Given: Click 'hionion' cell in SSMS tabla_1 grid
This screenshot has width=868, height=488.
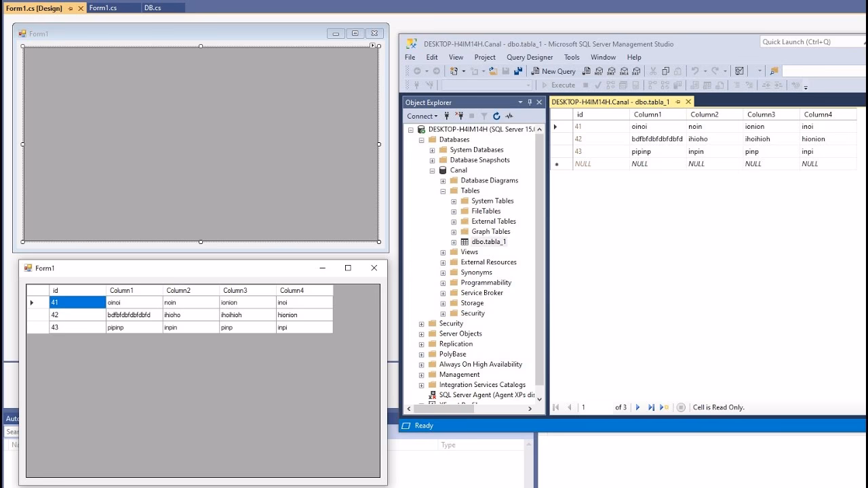Looking at the screenshot, I should (828, 139).
